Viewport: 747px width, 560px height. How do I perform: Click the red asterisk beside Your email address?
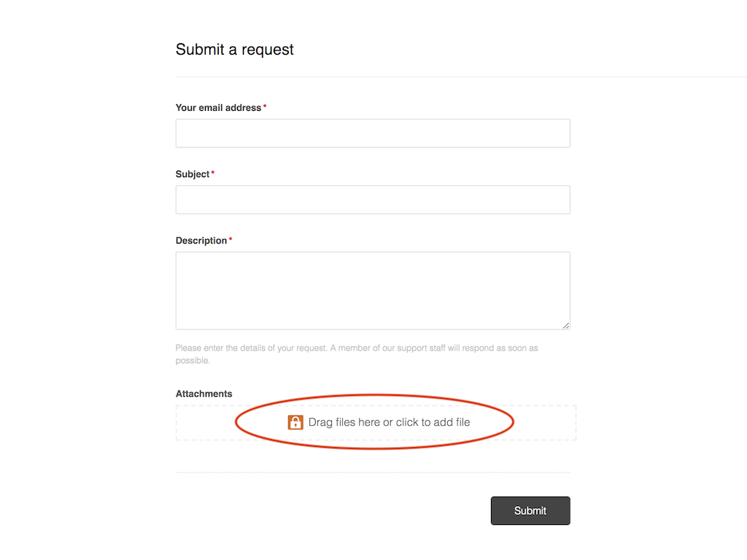coord(265,108)
